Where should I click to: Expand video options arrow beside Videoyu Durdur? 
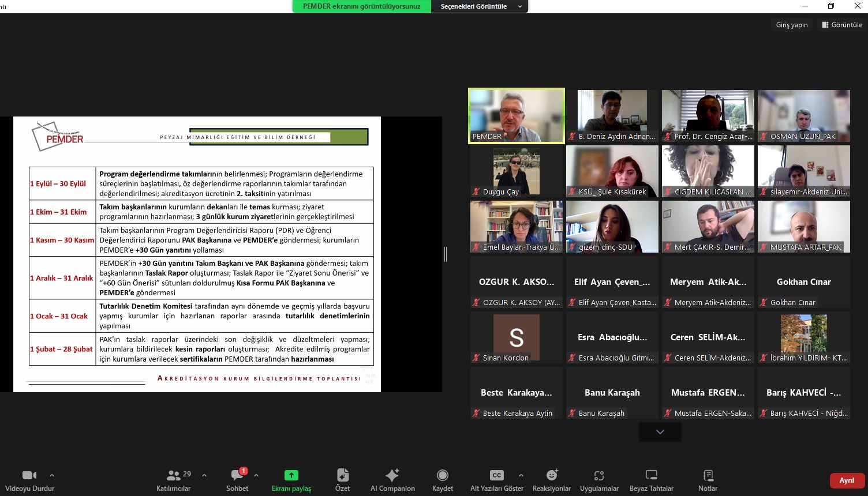coord(52,475)
